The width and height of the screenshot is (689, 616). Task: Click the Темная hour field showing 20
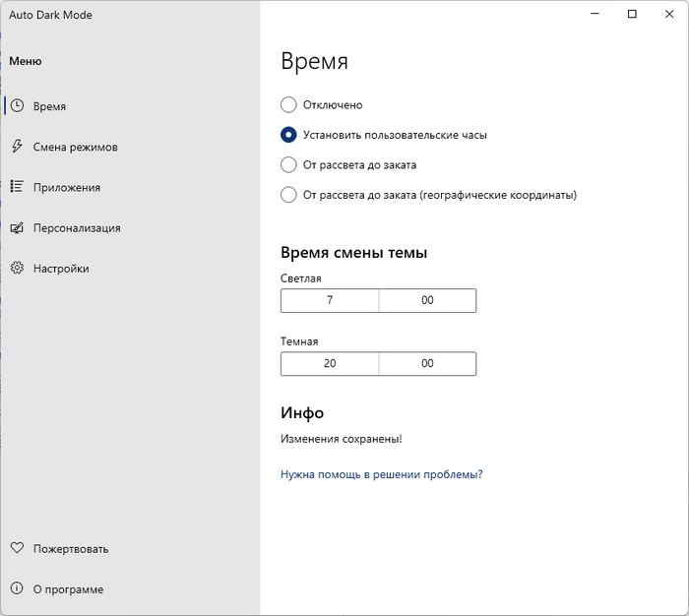click(x=330, y=363)
